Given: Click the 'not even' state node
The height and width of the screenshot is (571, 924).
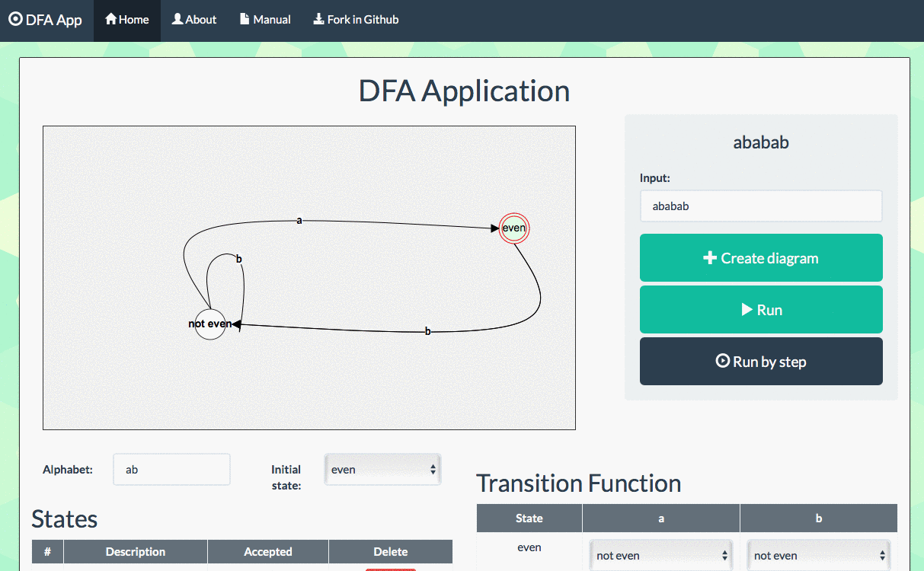Looking at the screenshot, I should tap(209, 324).
